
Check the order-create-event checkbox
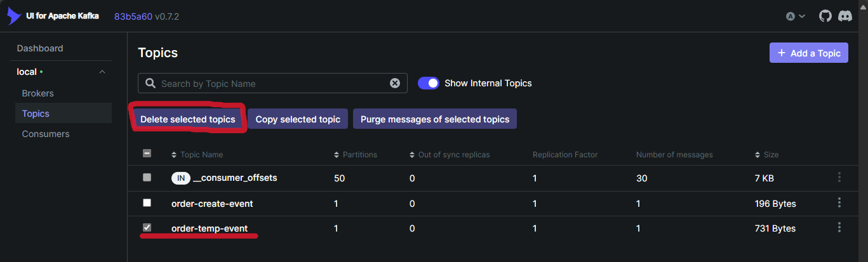147,203
